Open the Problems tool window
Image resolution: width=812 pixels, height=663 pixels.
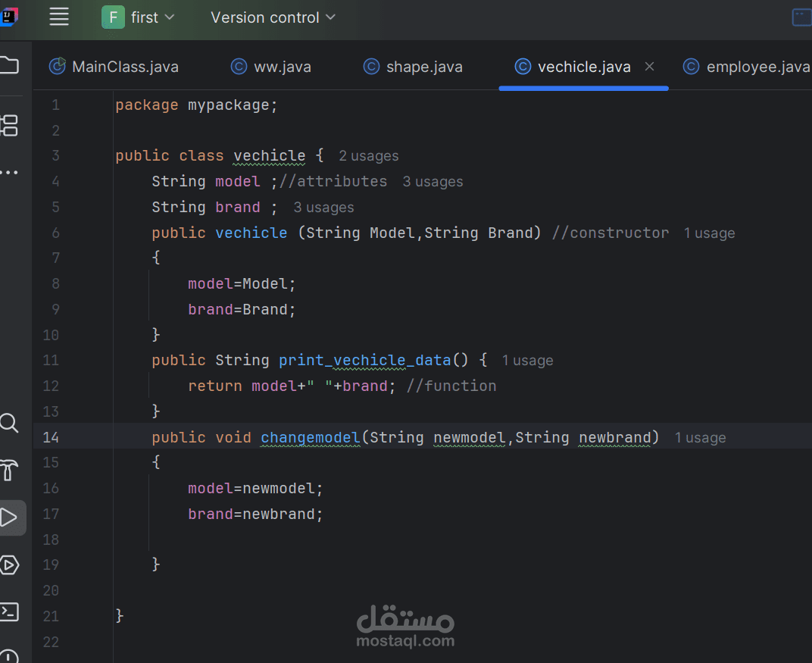(9, 655)
